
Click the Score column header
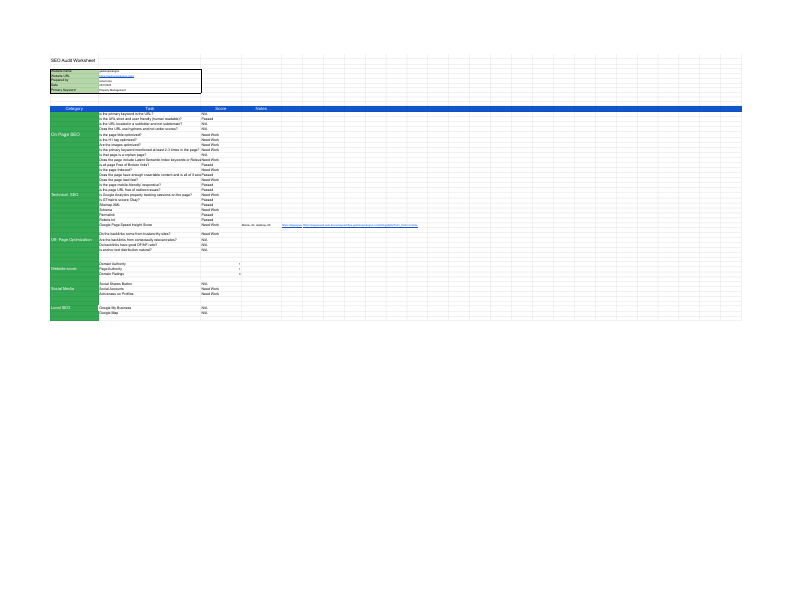pyautogui.click(x=221, y=109)
